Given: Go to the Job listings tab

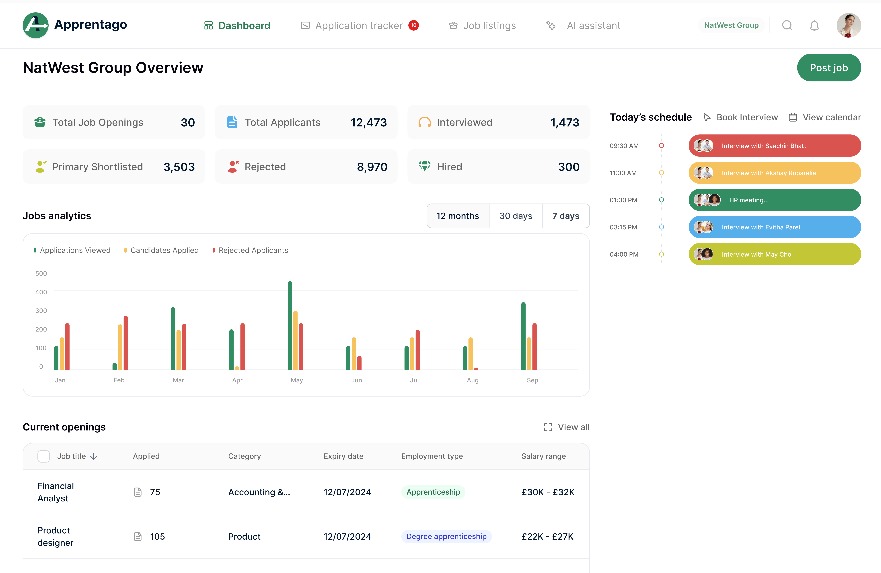Looking at the screenshot, I should (482, 25).
